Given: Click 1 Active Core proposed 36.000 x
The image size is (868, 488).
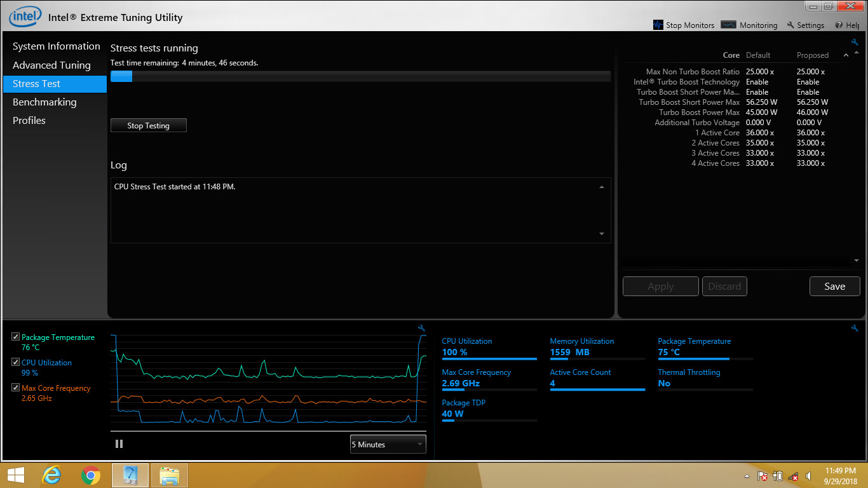Looking at the screenshot, I should click(811, 133).
